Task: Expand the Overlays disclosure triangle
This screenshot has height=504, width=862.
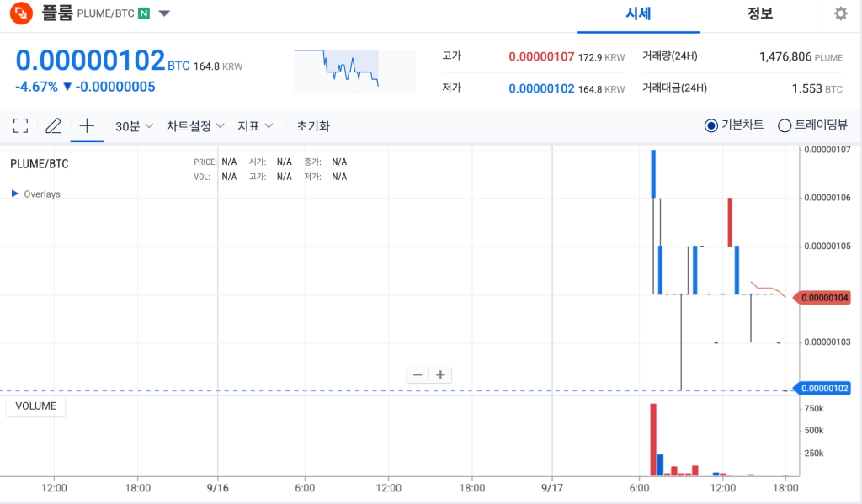Action: 15,194
